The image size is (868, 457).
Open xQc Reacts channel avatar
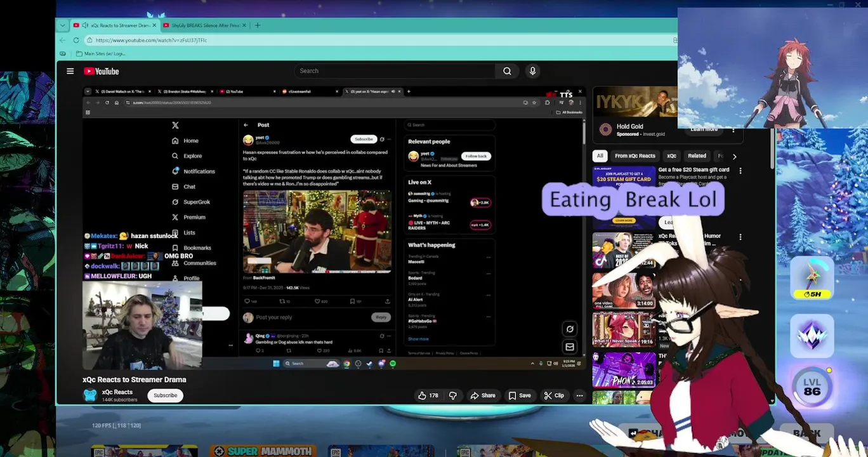(x=90, y=395)
